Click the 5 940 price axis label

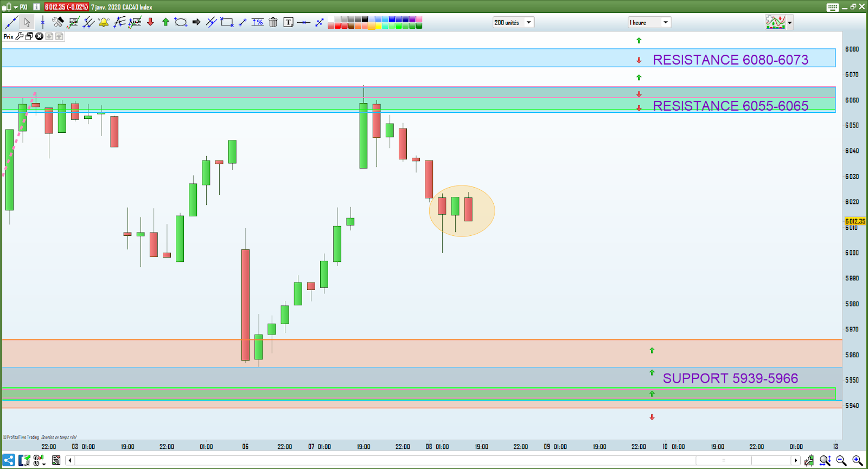852,406
